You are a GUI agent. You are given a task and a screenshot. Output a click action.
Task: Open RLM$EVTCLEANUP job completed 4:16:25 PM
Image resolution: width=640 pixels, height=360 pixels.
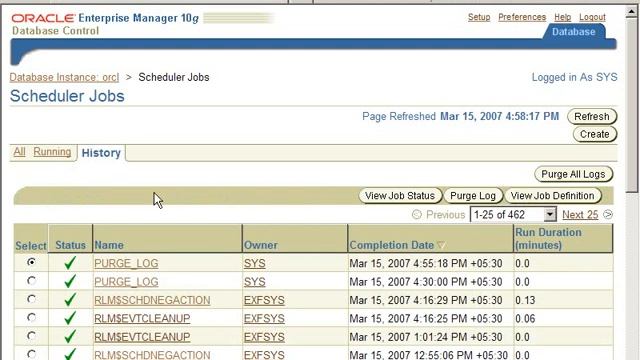[x=142, y=319]
